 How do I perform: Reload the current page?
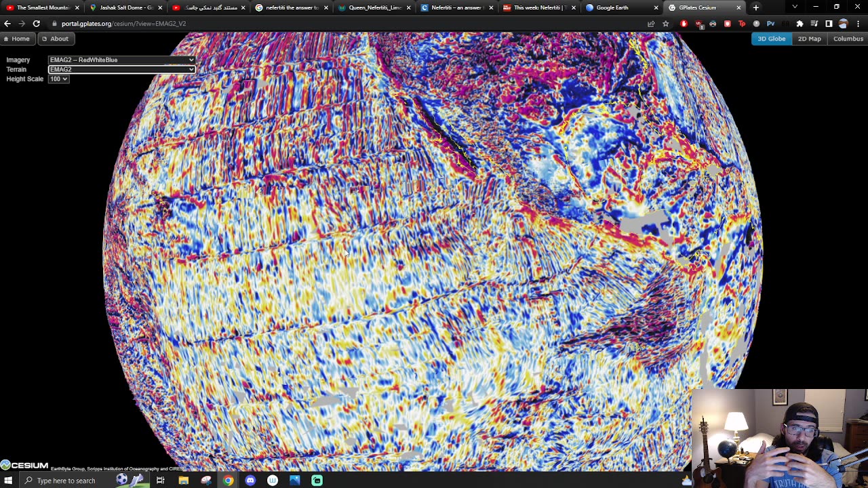[x=37, y=24]
